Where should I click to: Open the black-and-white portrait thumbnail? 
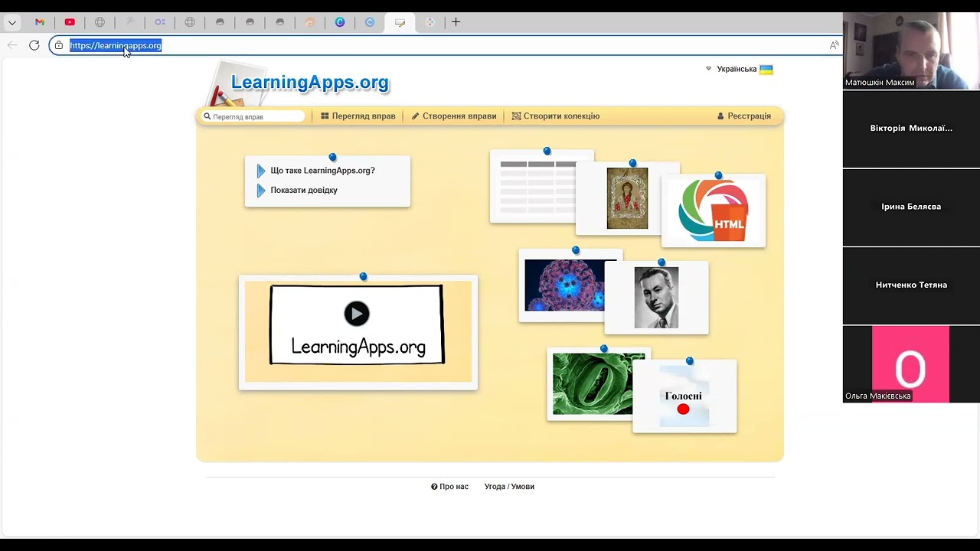coord(656,298)
